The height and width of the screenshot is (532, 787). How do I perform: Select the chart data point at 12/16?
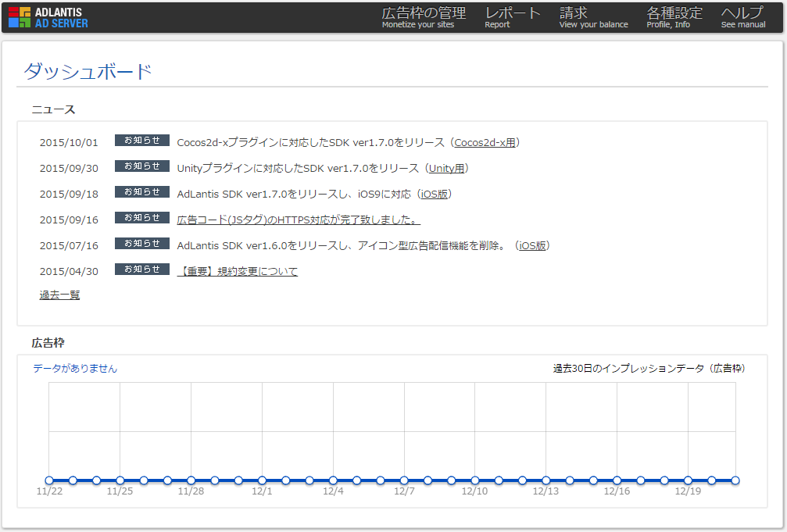click(x=617, y=480)
